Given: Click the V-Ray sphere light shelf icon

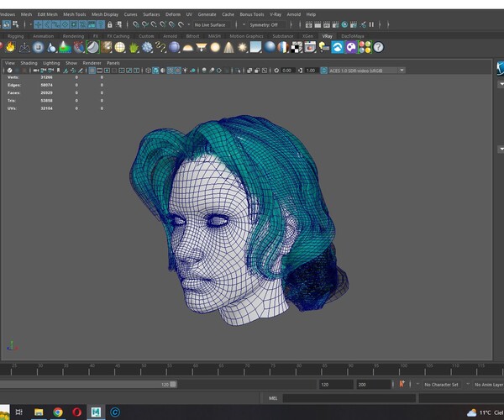Looking at the screenshot, I should pyautogui.click(x=215, y=47).
